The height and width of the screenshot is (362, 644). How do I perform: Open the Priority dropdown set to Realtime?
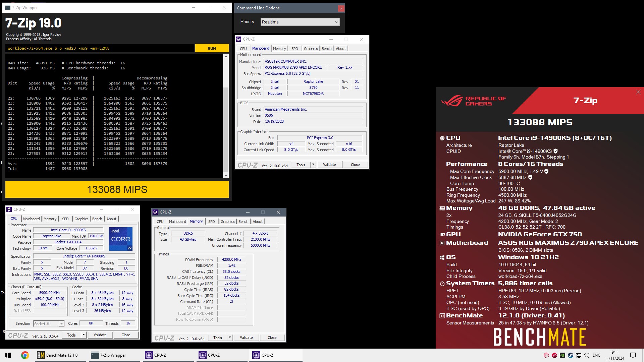(x=300, y=22)
